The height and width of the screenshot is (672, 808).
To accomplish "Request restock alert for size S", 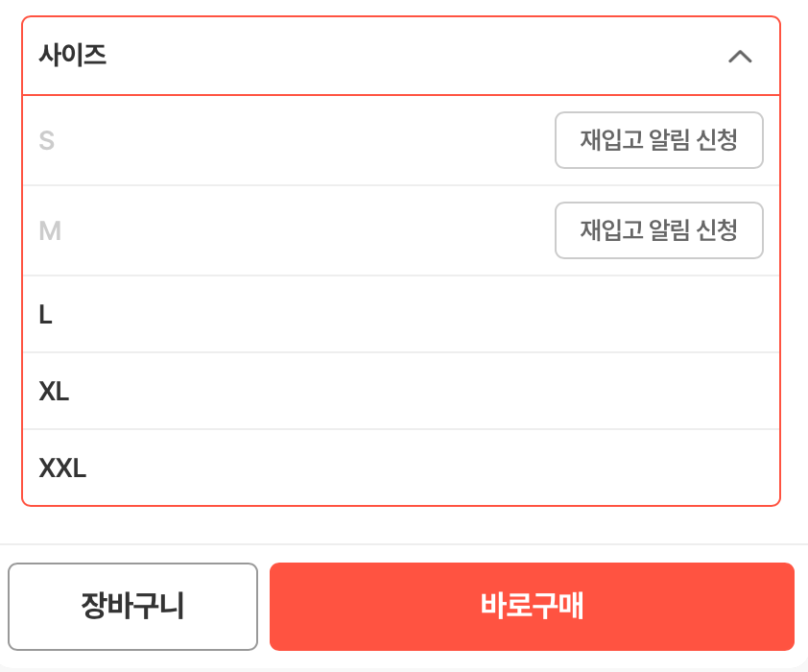I will pos(658,140).
